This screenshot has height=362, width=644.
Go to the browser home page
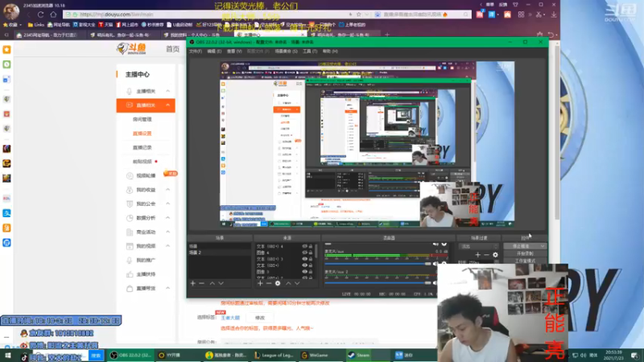point(53,14)
